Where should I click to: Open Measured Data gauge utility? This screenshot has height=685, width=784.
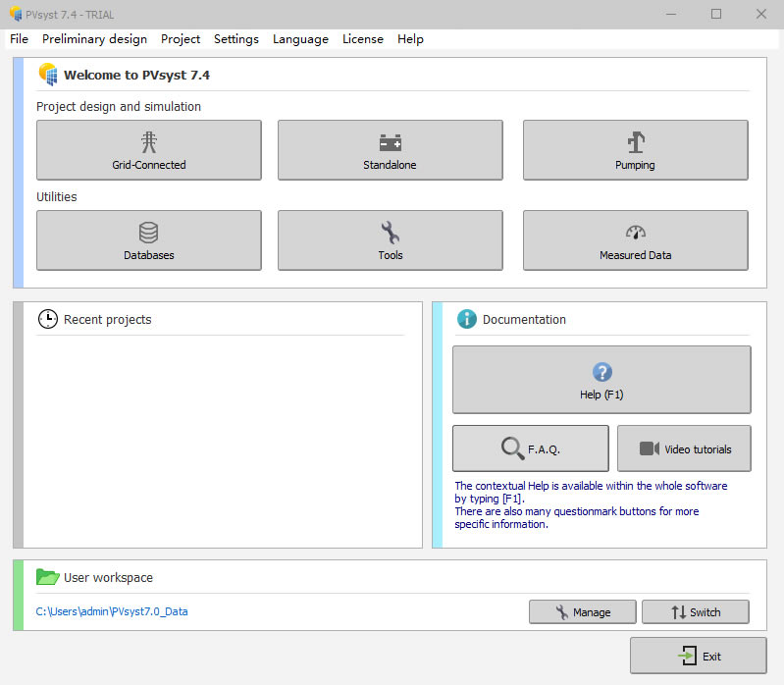pyautogui.click(x=635, y=240)
